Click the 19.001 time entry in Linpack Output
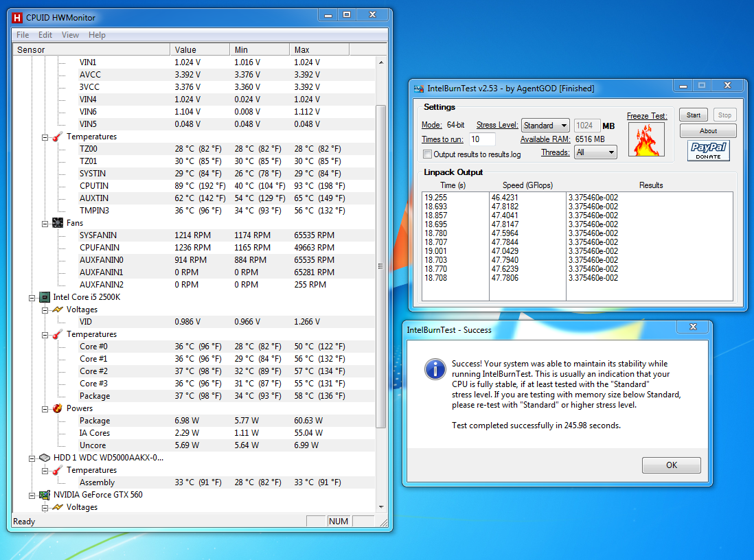Viewport: 754px width, 560px height. coord(435,251)
